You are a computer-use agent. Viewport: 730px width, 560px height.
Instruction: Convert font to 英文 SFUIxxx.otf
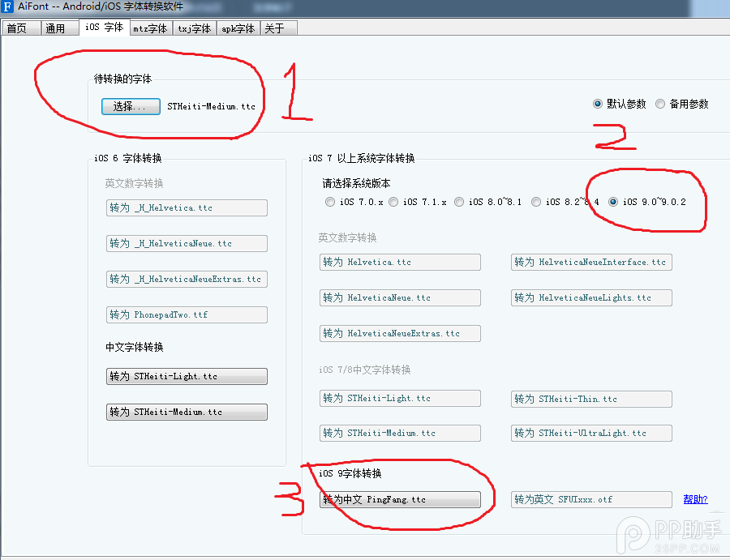point(590,499)
